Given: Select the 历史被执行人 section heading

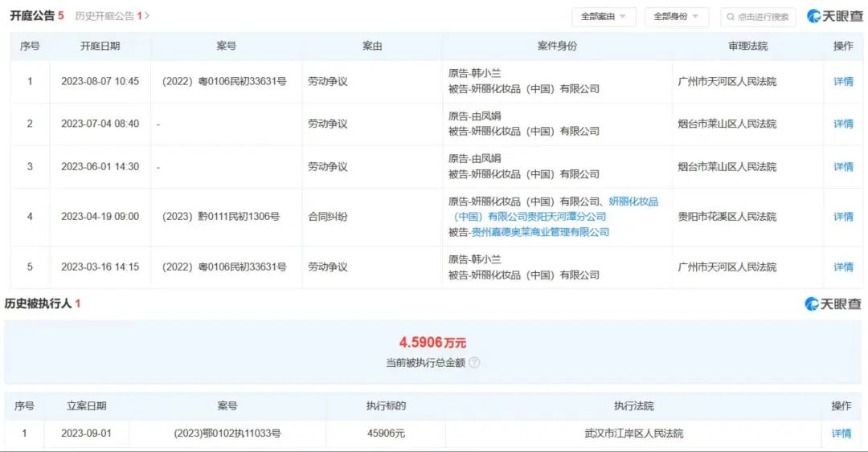Looking at the screenshot, I should point(39,303).
